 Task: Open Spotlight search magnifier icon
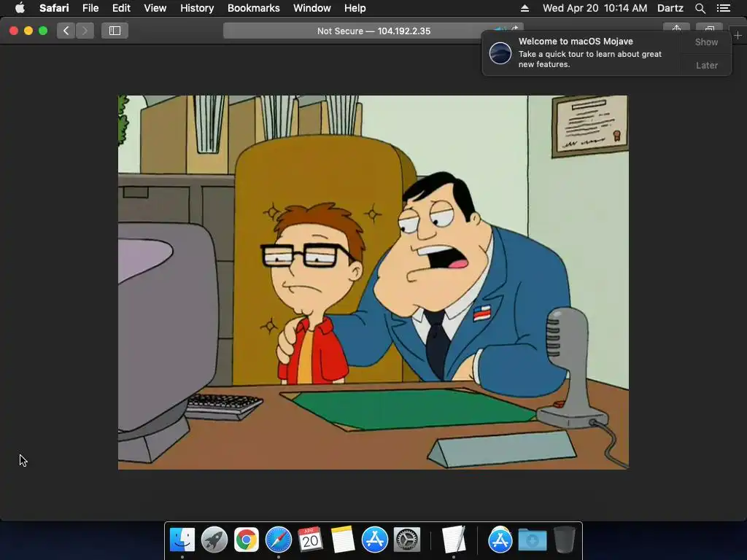click(x=700, y=8)
